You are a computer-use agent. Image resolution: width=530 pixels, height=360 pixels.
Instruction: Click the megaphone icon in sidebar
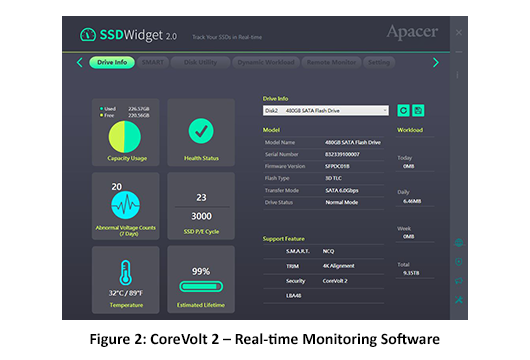point(459,281)
